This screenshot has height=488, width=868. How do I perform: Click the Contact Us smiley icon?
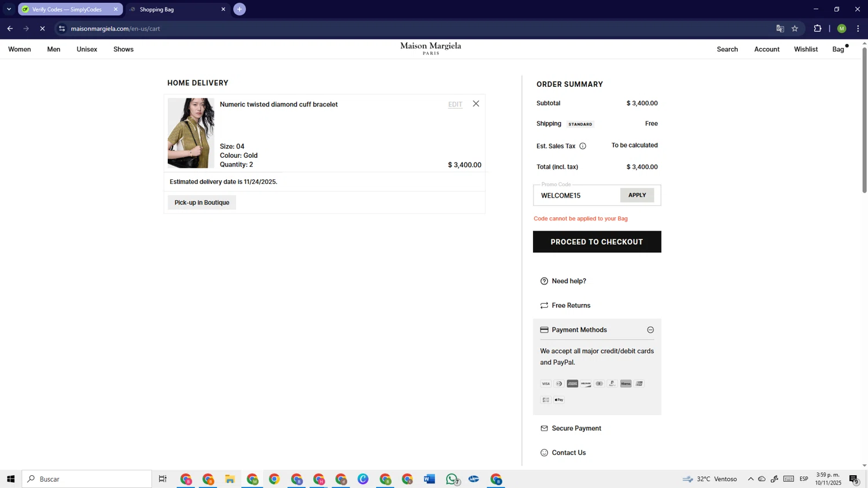coord(544,453)
